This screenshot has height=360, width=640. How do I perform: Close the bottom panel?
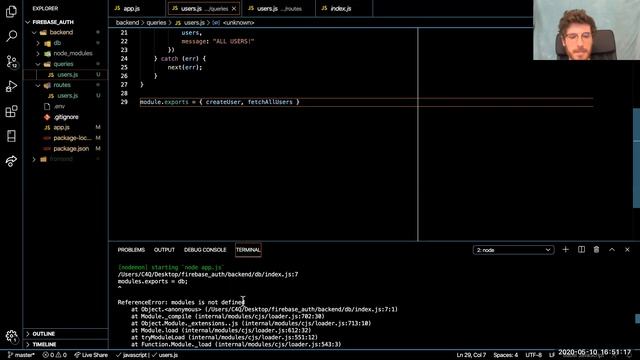[x=627, y=249]
